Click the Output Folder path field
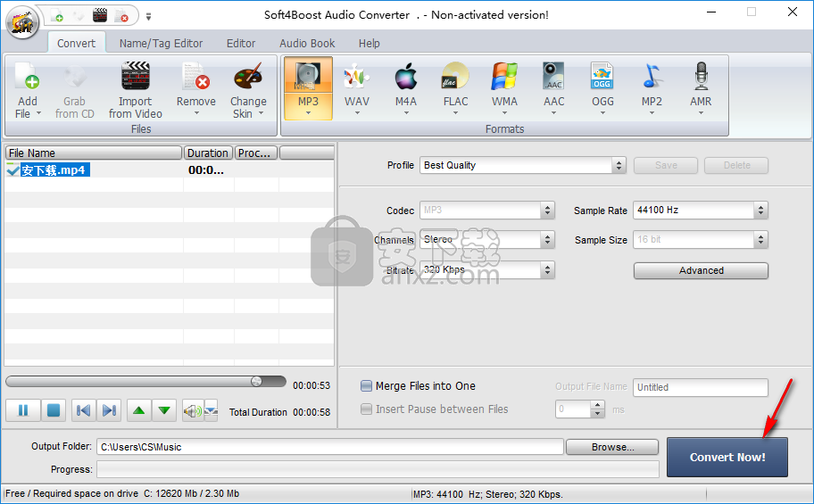The width and height of the screenshot is (814, 504). click(330, 447)
